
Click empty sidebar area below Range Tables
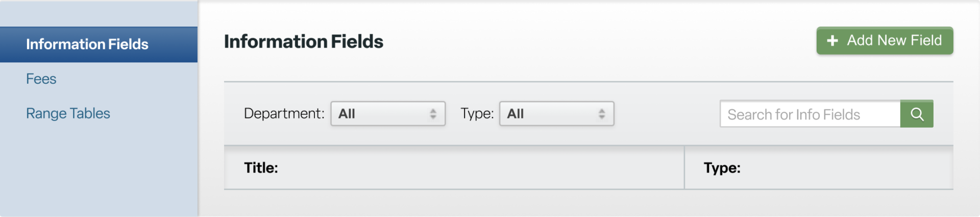point(99,168)
